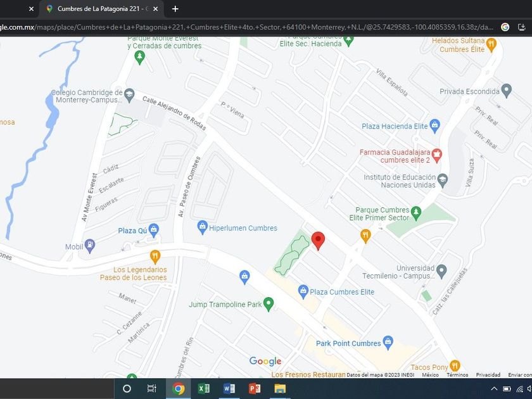Open Los Legendarios restaurant pin

[x=155, y=257]
